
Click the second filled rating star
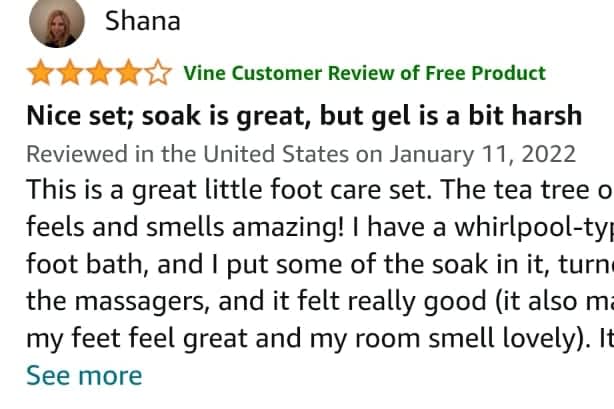point(69,73)
